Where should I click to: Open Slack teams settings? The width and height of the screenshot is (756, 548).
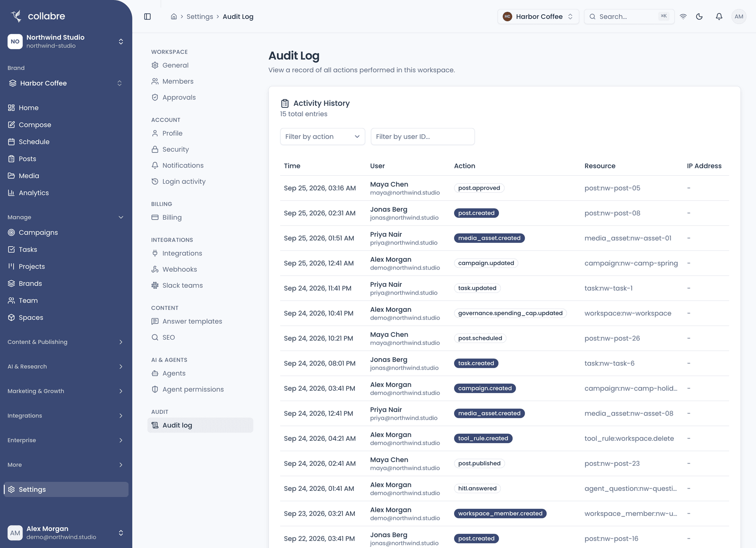pos(200,285)
